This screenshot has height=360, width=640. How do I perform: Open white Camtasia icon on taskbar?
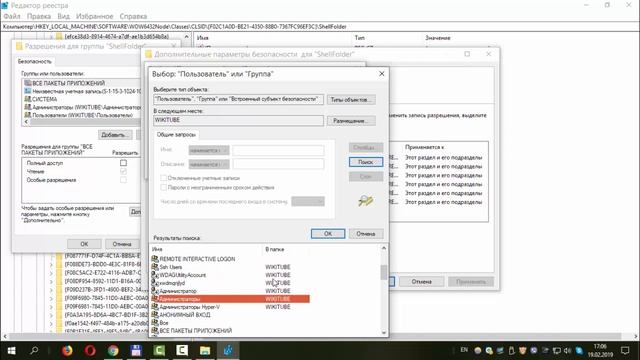coord(182,350)
